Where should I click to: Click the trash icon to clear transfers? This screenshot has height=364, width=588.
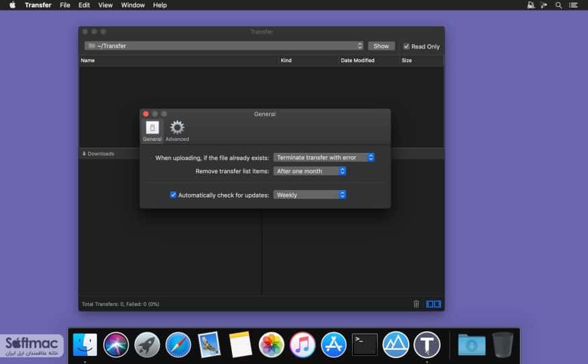(x=416, y=303)
